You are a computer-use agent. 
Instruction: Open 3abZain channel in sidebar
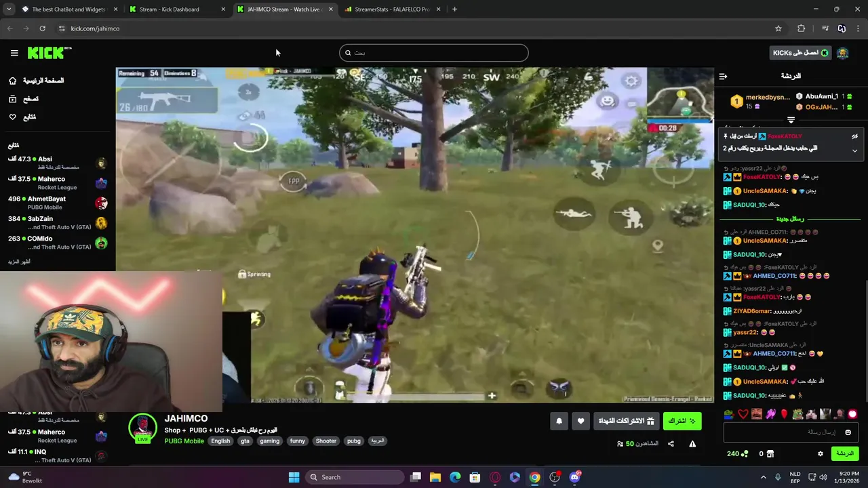[58, 223]
